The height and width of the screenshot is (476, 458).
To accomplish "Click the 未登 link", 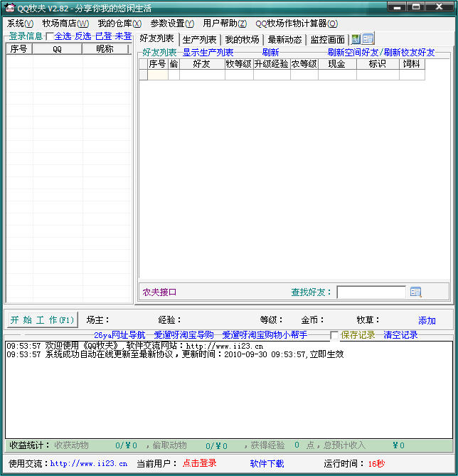I will pos(123,36).
